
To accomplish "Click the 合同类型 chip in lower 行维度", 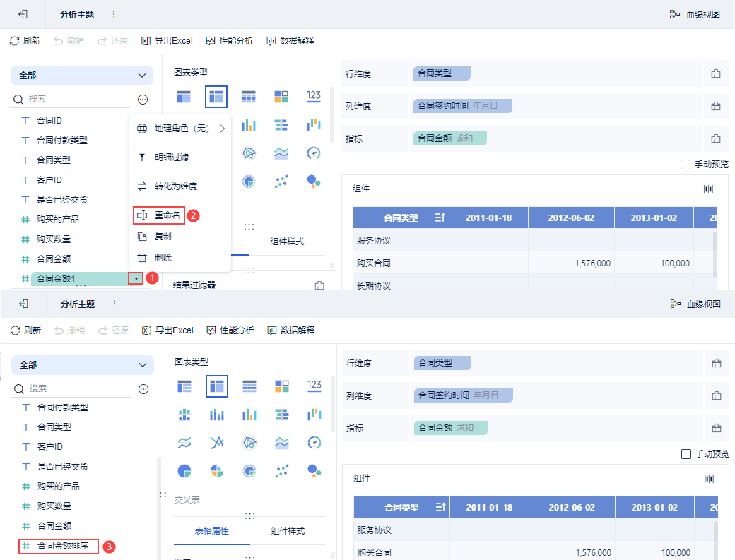I will 442,363.
